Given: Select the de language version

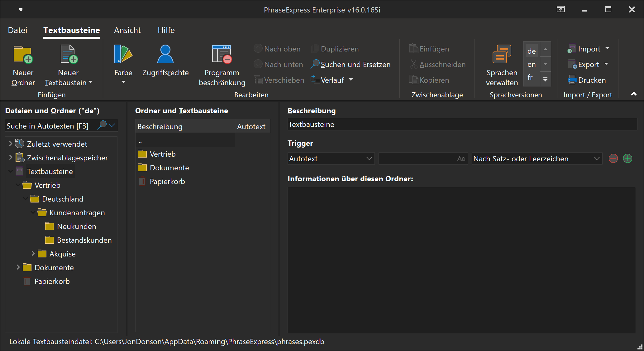Looking at the screenshot, I should point(532,51).
